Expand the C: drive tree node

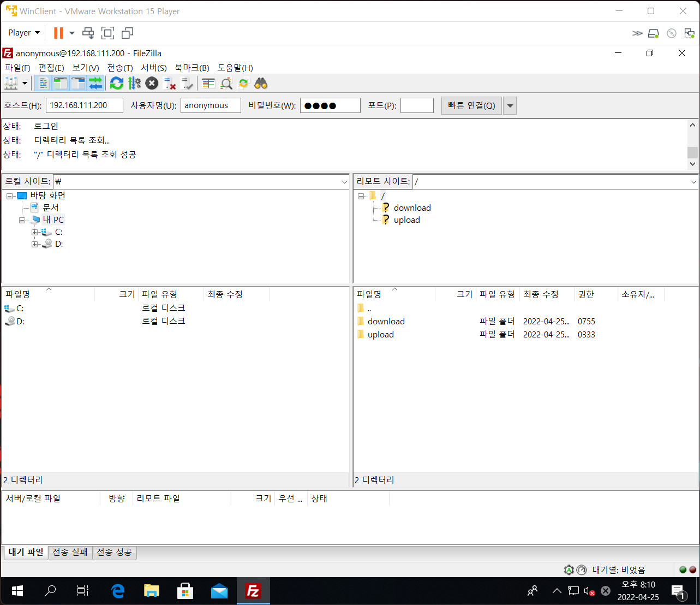(x=35, y=232)
